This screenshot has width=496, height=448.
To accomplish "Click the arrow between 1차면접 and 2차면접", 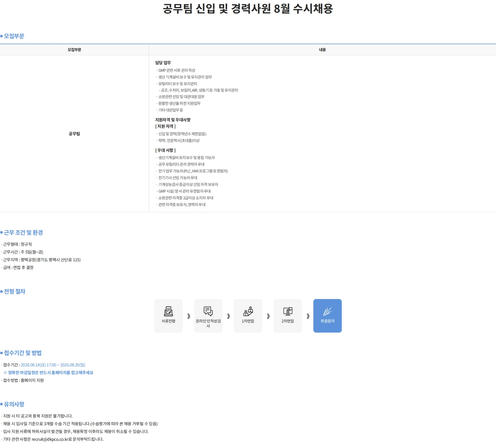I will pyautogui.click(x=268, y=316).
